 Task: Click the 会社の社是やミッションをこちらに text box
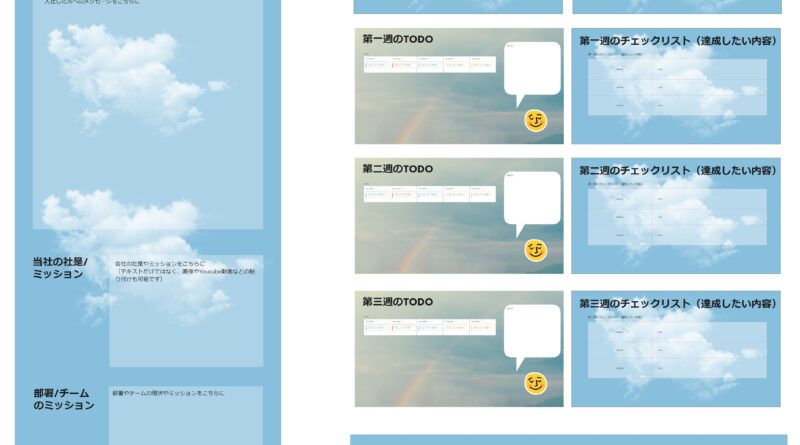point(186,311)
